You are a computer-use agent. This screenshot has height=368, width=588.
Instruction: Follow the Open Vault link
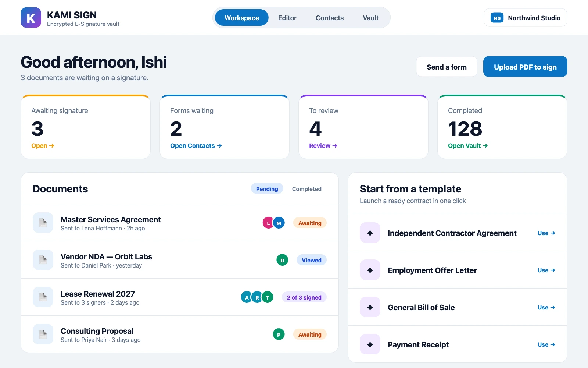468,145
